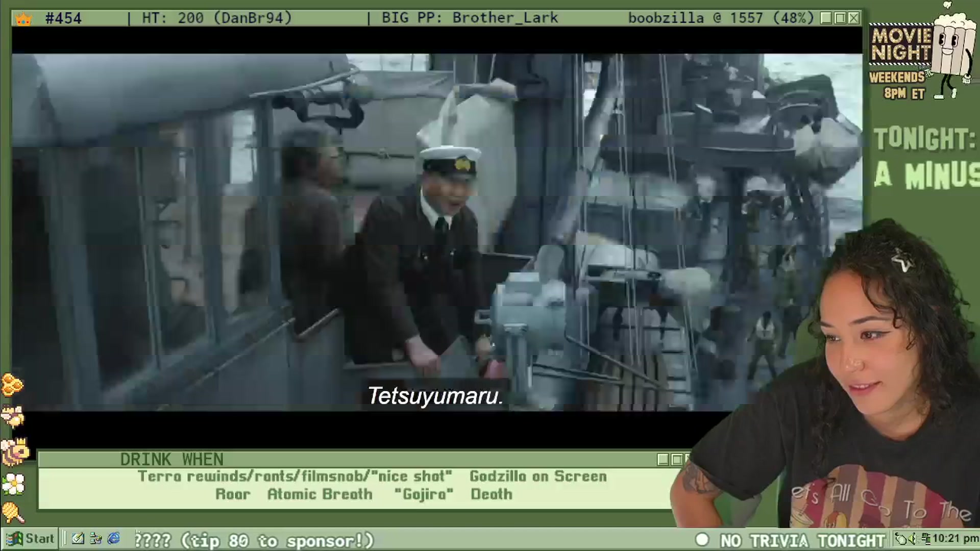Click the boobzilla @ 1557 (48%) goal text

click(x=721, y=18)
